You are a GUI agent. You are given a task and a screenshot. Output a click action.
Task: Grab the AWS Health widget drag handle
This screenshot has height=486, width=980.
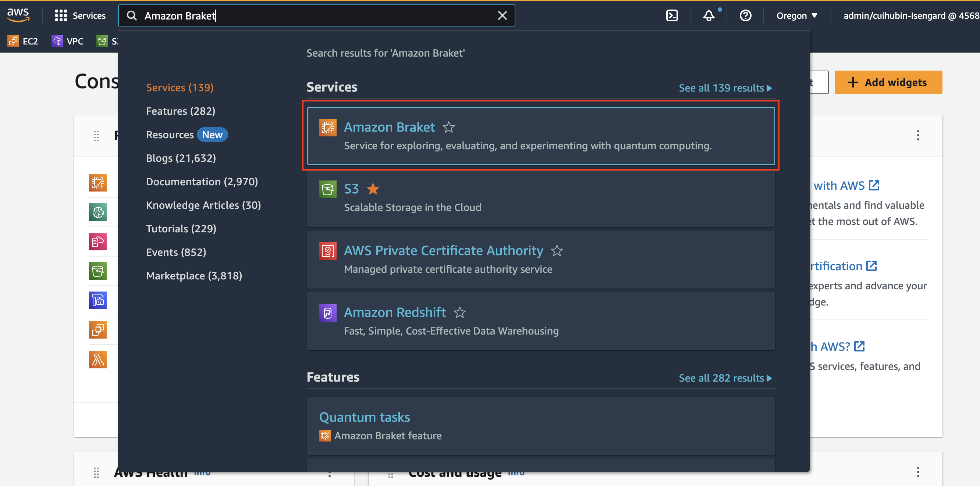tap(96, 472)
